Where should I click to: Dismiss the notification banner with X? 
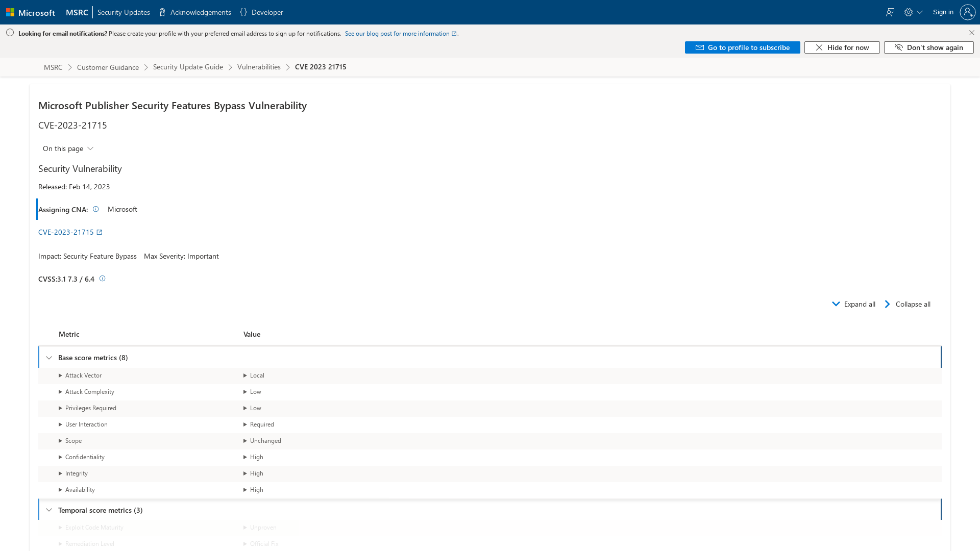[x=972, y=33]
